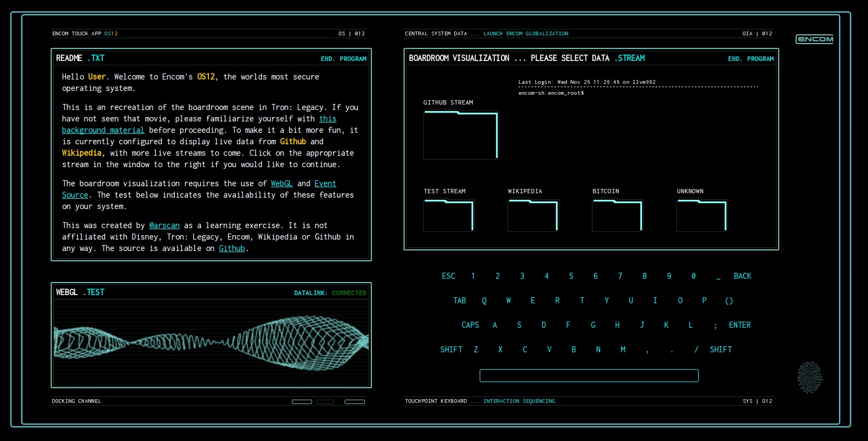868x441 pixels.
Task: Tap the R key
Action: click(x=558, y=301)
